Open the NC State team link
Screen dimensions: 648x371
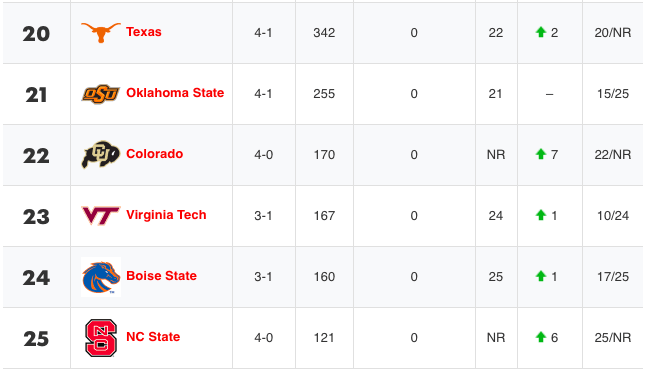tap(153, 337)
